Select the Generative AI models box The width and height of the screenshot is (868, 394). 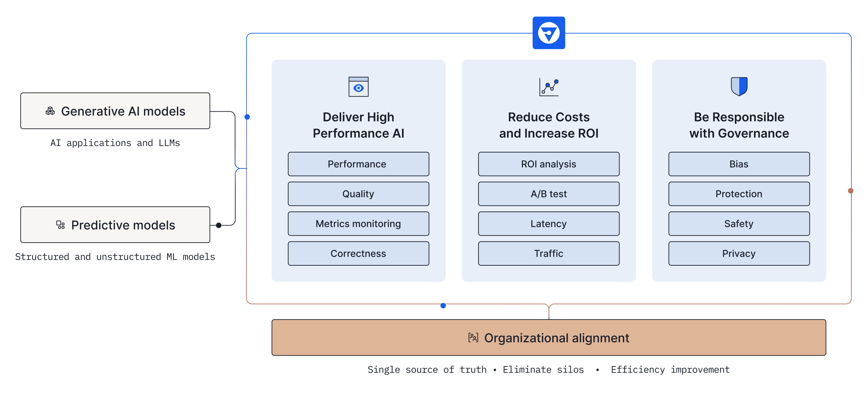tap(115, 111)
